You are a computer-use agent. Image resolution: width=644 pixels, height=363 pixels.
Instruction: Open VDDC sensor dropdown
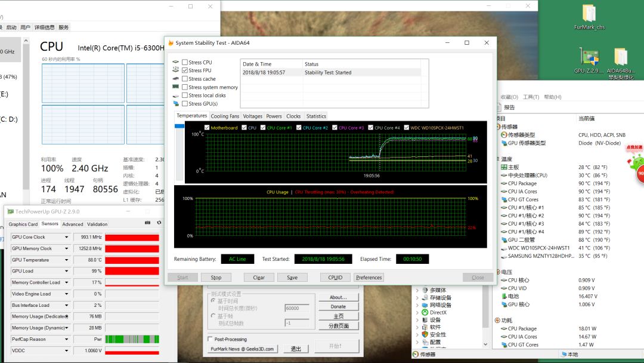[x=66, y=350]
